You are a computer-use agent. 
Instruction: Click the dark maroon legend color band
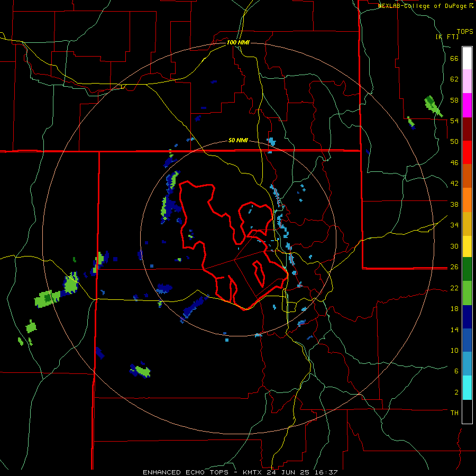tap(467, 129)
